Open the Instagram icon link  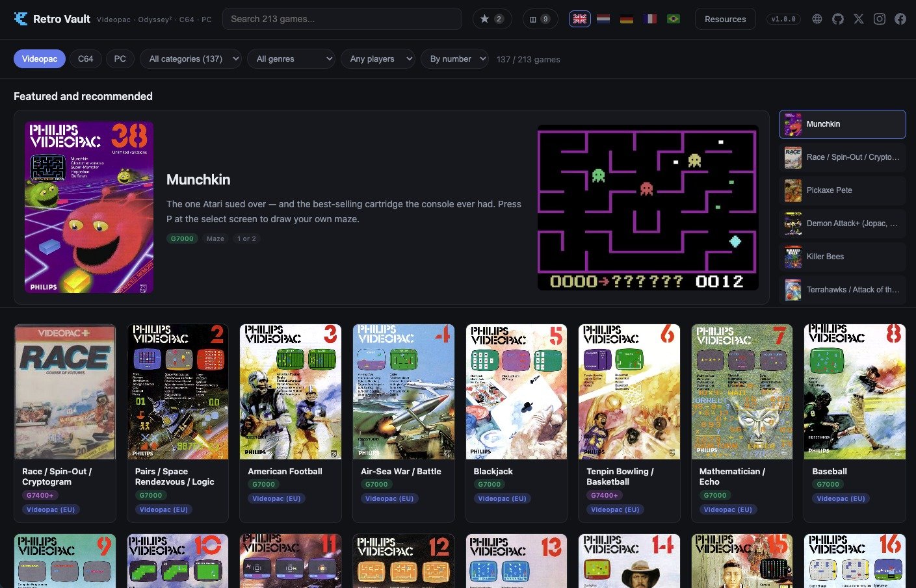[880, 19]
